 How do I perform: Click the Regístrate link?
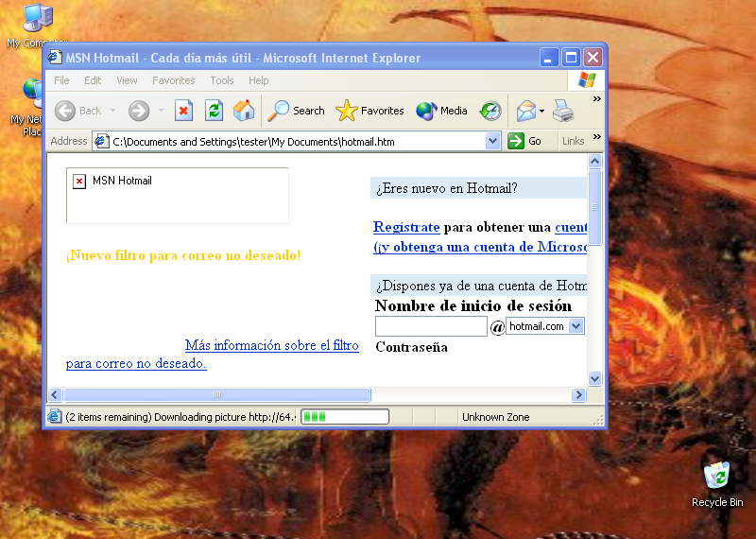pos(406,227)
